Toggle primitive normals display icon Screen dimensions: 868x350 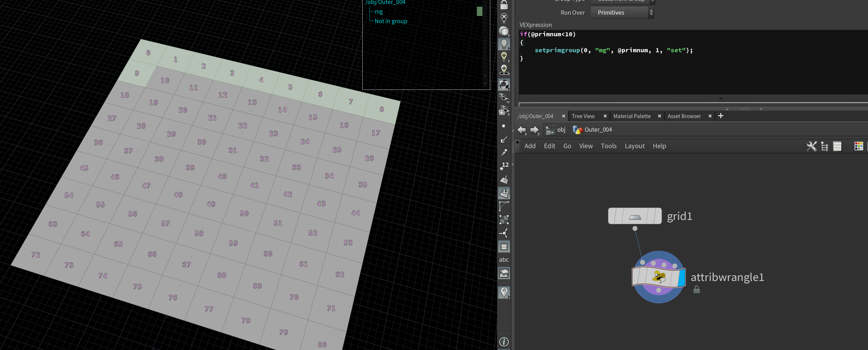[504, 179]
